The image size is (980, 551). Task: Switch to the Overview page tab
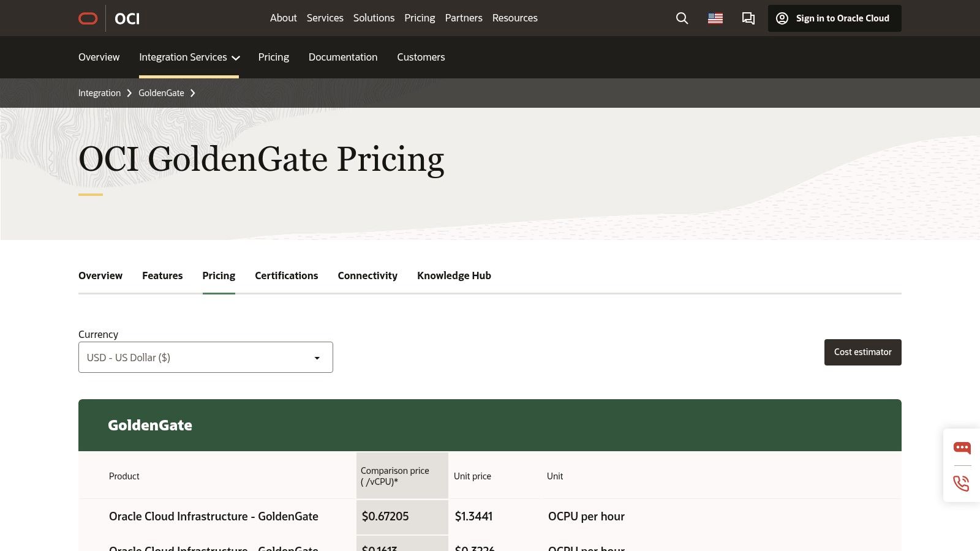100,275
